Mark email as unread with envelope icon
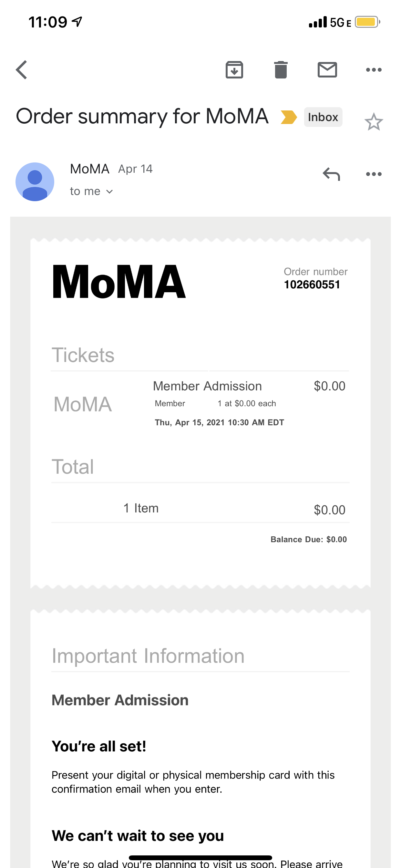401x868 pixels. [x=327, y=70]
